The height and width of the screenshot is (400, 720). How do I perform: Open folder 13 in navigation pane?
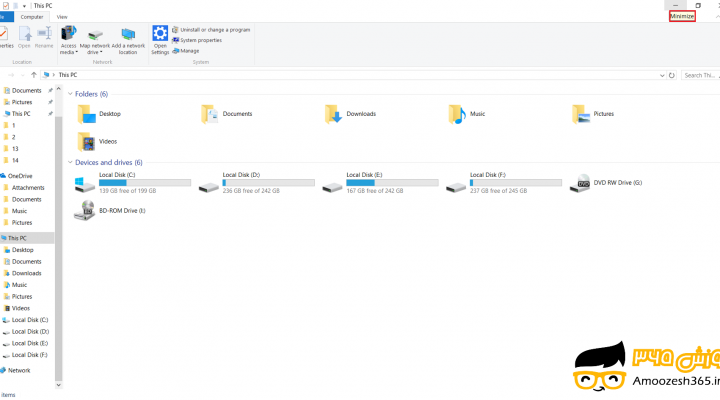[x=15, y=149]
